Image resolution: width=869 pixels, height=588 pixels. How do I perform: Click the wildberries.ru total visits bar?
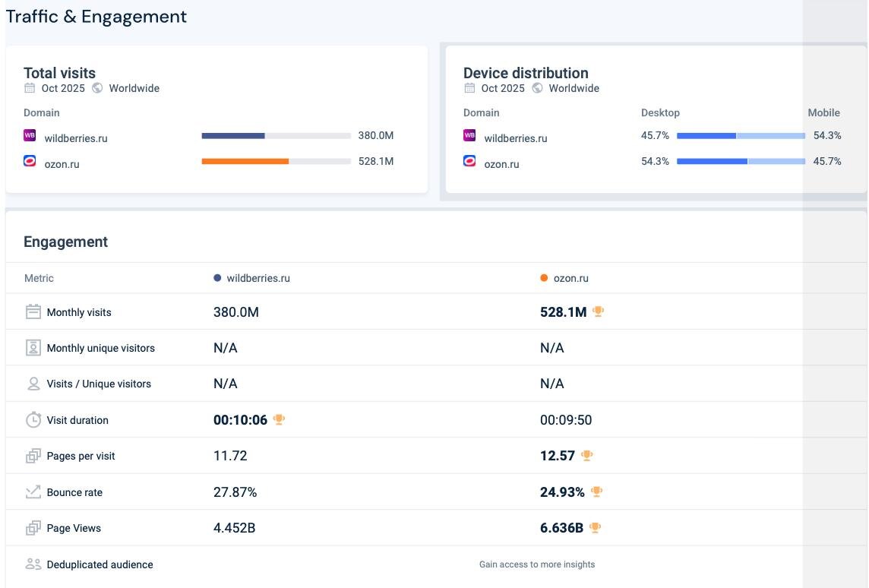276,136
